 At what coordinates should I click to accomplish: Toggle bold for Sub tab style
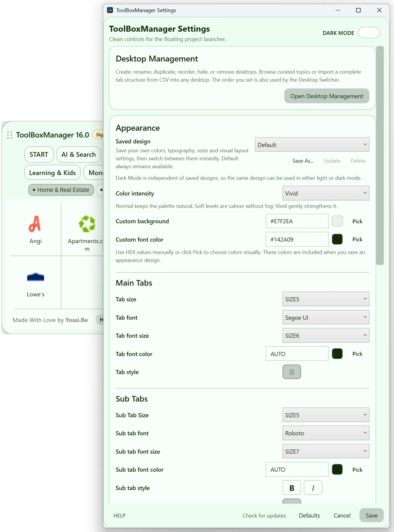pos(292,488)
